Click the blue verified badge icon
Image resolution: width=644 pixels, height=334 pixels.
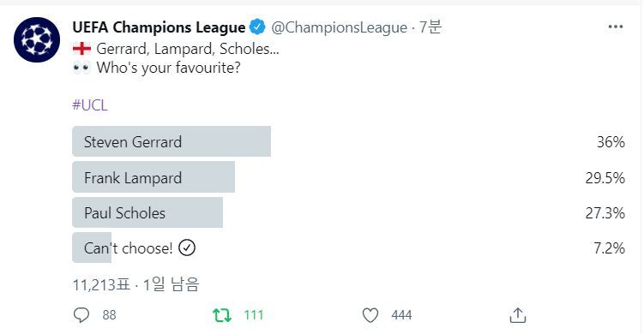coord(257,27)
